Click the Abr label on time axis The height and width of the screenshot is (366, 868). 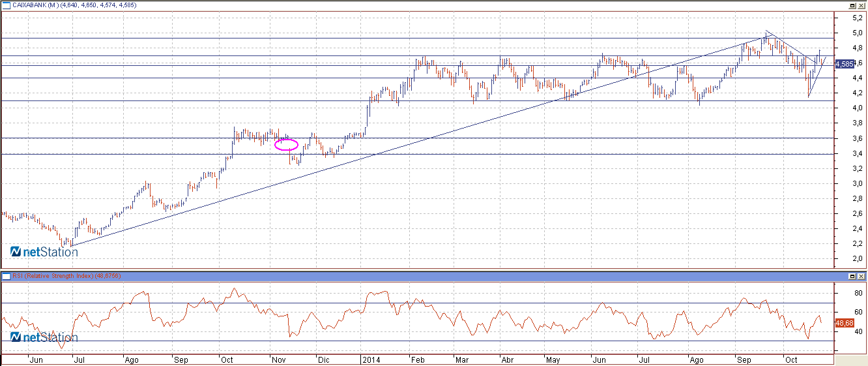(x=507, y=359)
